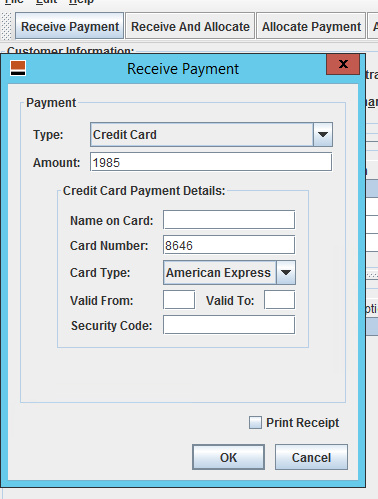
Task: Click the Card Type label
Action: pyautogui.click(x=100, y=273)
